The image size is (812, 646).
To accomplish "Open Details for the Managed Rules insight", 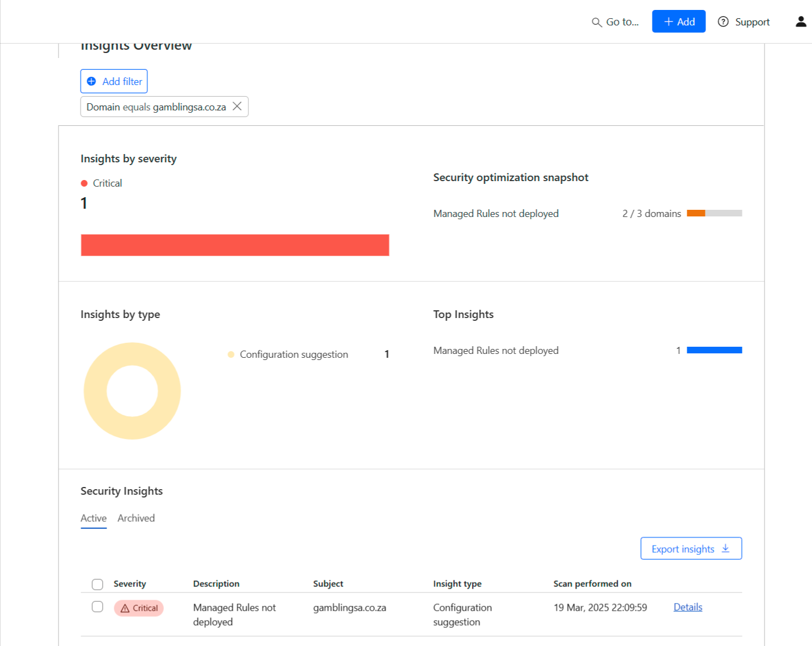I will pyautogui.click(x=688, y=607).
